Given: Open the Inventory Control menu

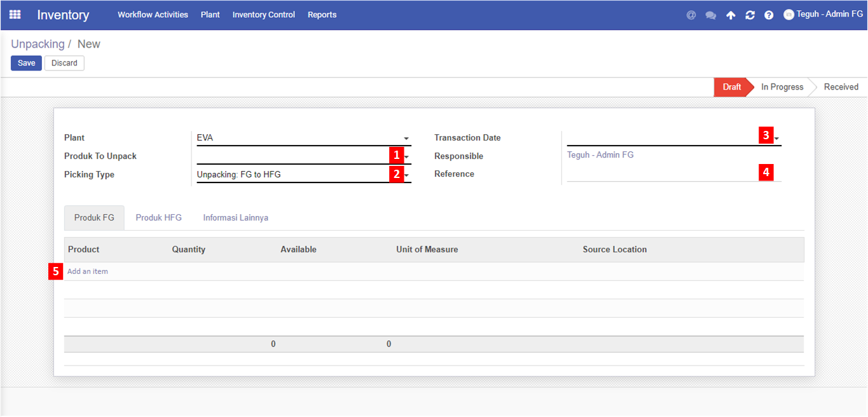Looking at the screenshot, I should coord(263,15).
